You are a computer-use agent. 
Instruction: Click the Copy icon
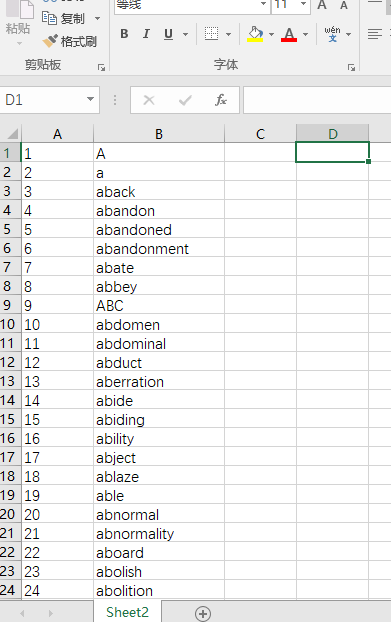tap(49, 18)
